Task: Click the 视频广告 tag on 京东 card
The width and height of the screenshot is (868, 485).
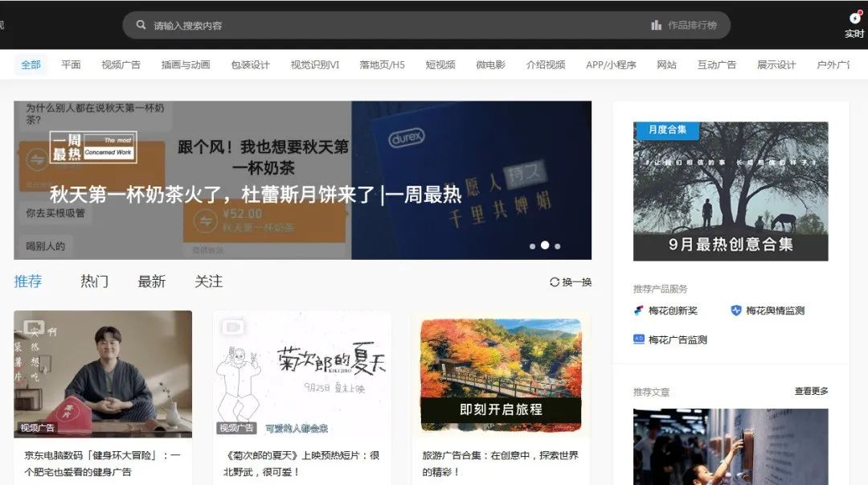Action: 37,428
